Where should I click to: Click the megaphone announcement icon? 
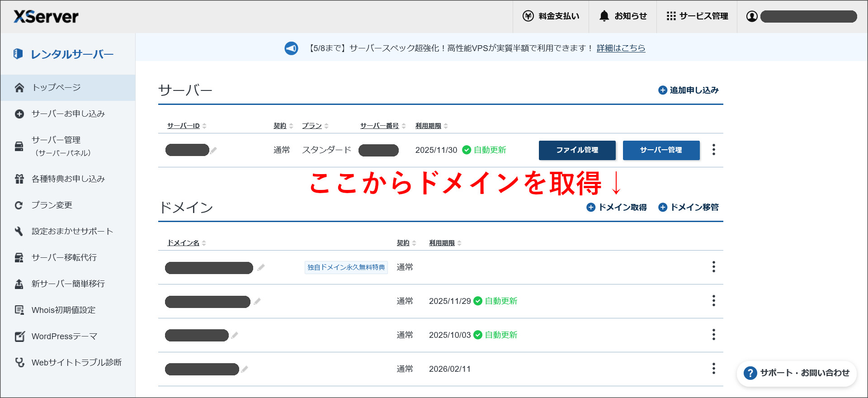point(291,48)
